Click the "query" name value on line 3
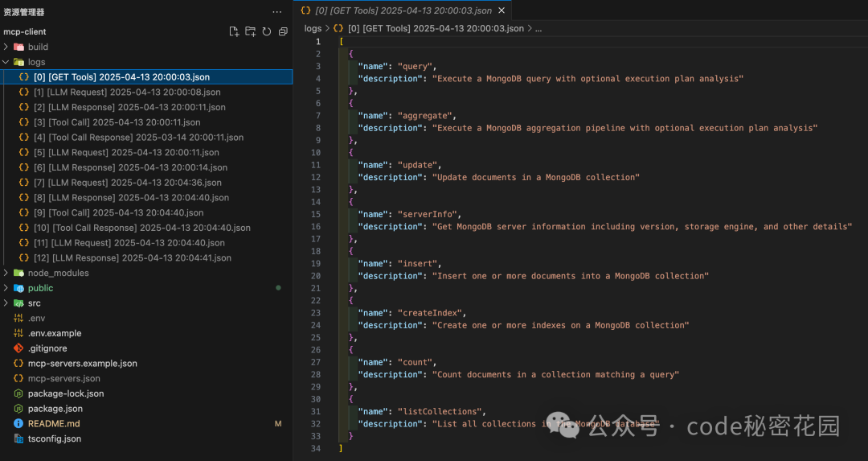 click(x=416, y=67)
